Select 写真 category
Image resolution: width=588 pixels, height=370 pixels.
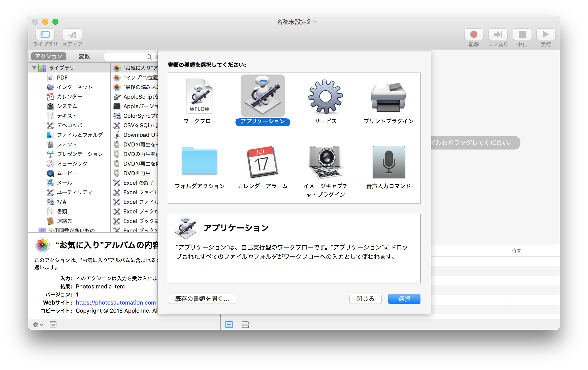[70, 202]
